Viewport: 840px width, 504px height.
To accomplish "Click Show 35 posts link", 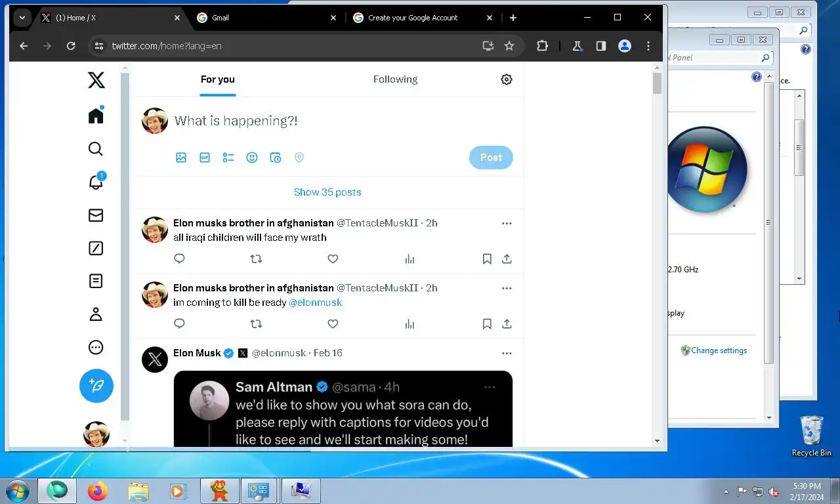I will point(327,192).
